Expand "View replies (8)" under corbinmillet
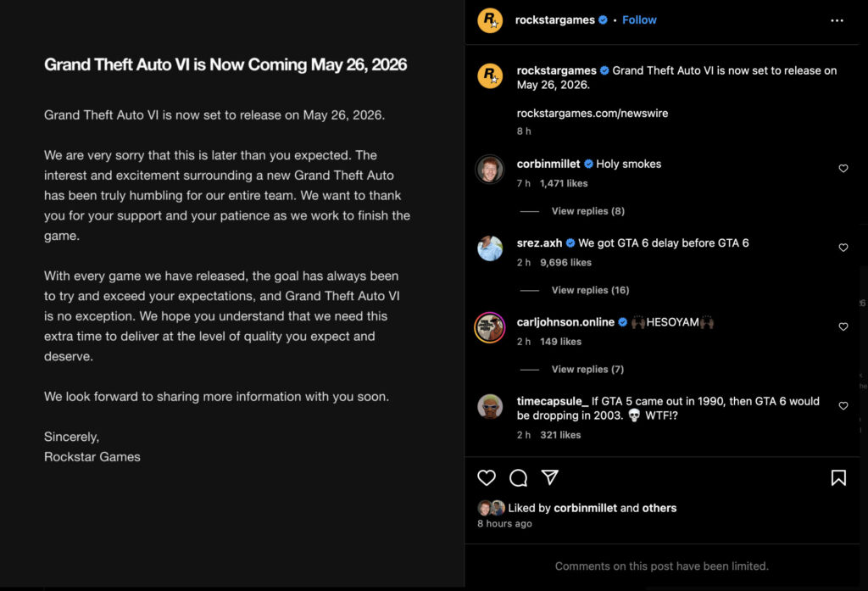This screenshot has height=591, width=868. (587, 211)
